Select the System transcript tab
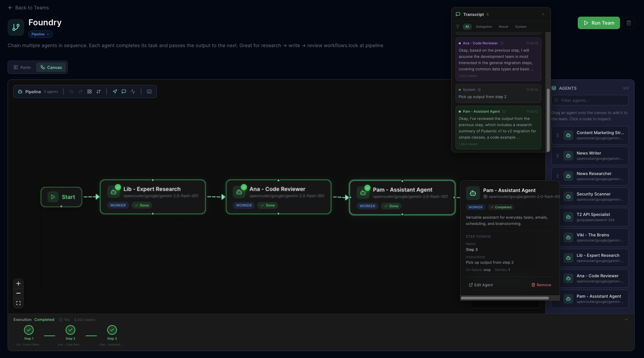 click(x=520, y=27)
